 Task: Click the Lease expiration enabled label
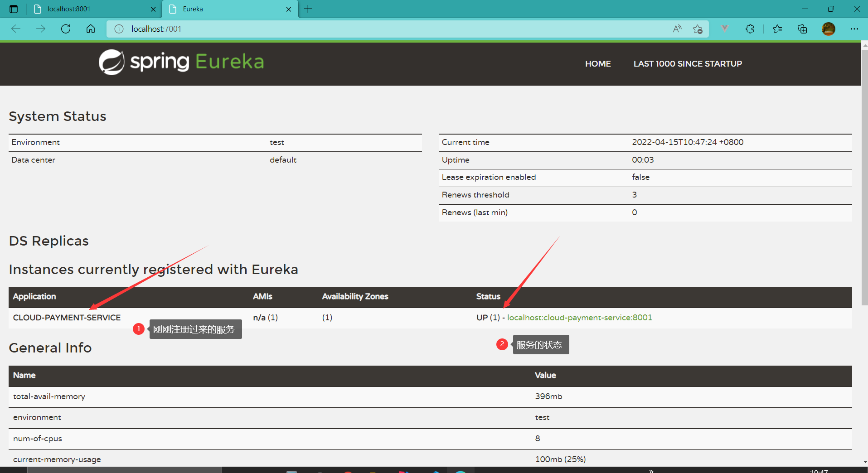[489, 177]
